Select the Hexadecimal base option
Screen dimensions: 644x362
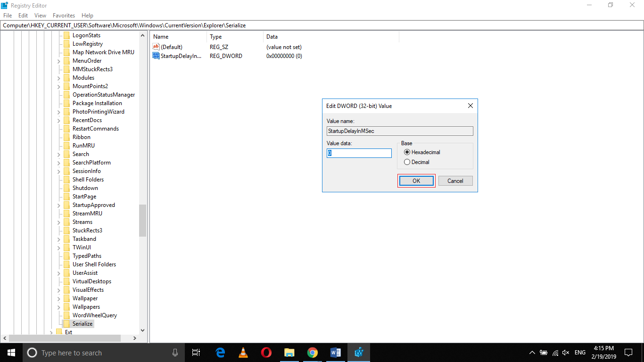pos(422,152)
